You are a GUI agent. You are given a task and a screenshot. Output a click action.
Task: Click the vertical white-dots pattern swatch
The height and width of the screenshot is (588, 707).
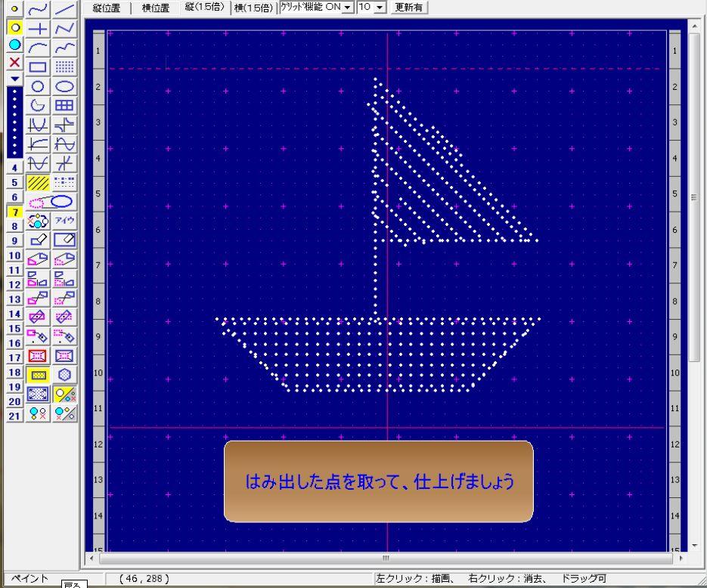(x=14, y=121)
